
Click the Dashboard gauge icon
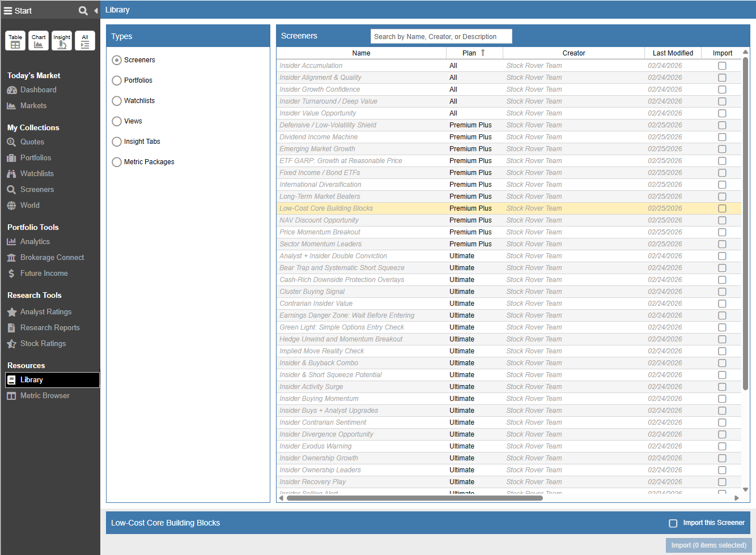[x=11, y=90]
